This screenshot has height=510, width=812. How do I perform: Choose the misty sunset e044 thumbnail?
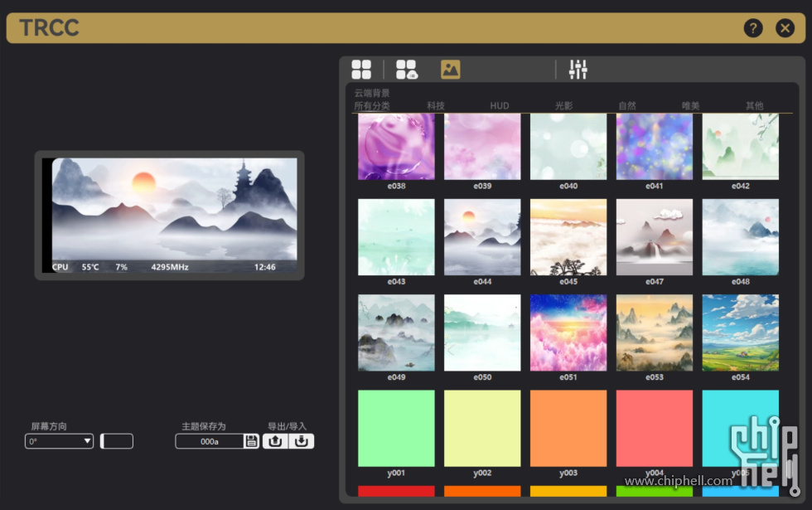(x=482, y=237)
